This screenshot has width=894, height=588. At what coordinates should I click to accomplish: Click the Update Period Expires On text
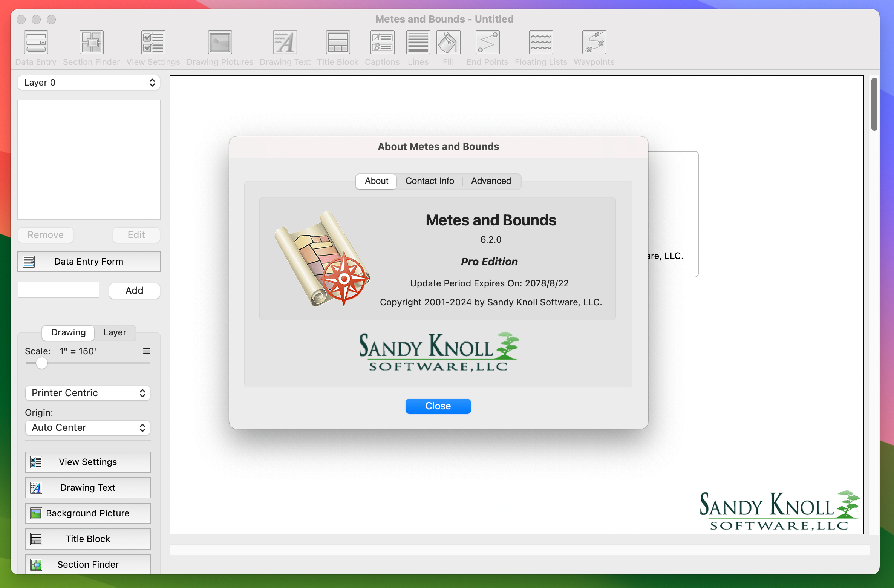pos(489,283)
